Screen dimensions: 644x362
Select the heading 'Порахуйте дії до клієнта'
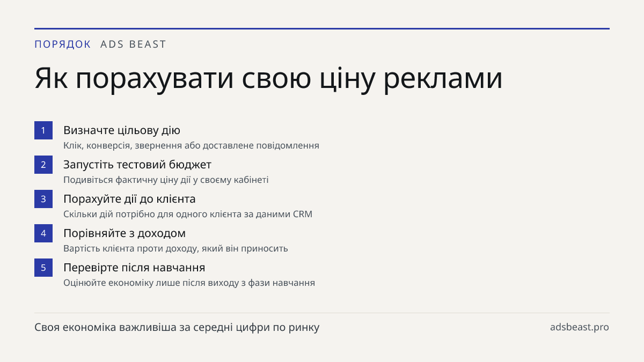coord(129,199)
